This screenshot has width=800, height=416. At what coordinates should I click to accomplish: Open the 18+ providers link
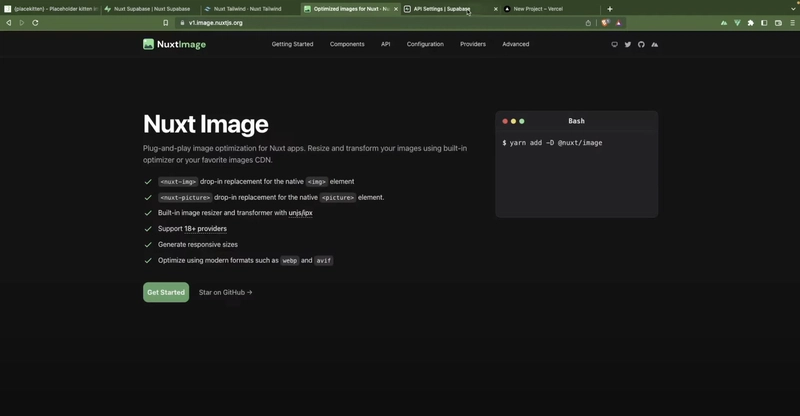pos(206,229)
